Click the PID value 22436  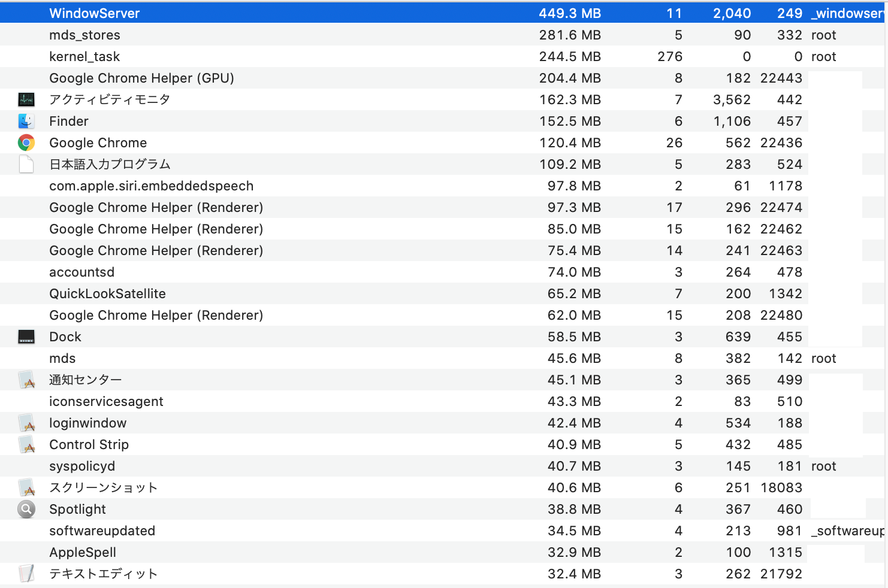point(781,143)
